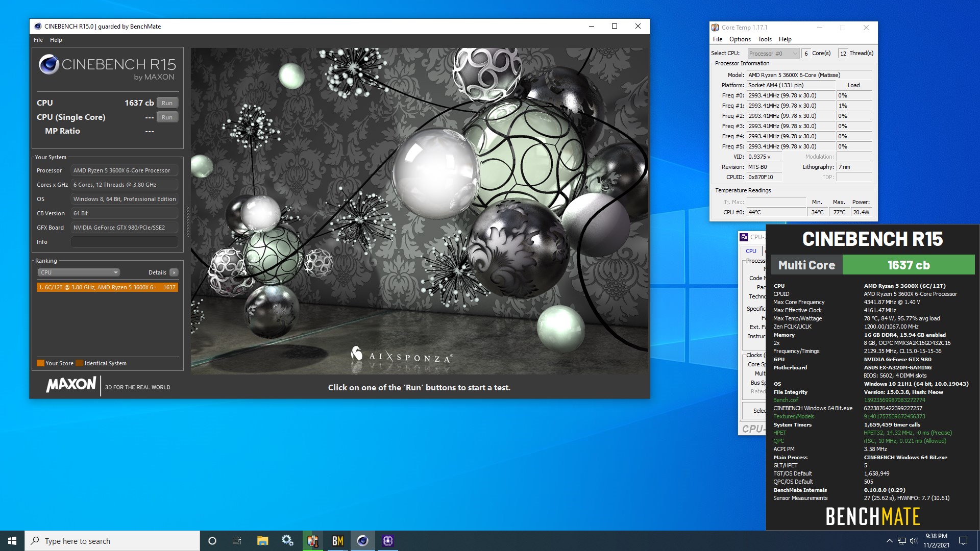Open the volume speaker tray icon

click(914, 541)
